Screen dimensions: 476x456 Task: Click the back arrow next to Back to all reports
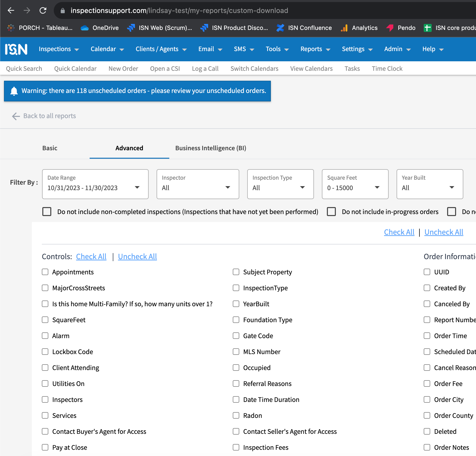[16, 116]
